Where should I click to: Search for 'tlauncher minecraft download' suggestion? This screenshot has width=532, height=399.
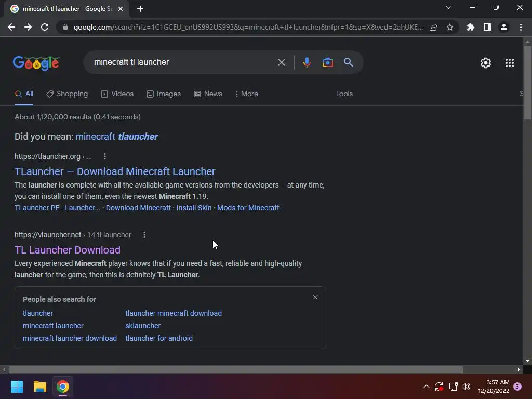[174, 313]
